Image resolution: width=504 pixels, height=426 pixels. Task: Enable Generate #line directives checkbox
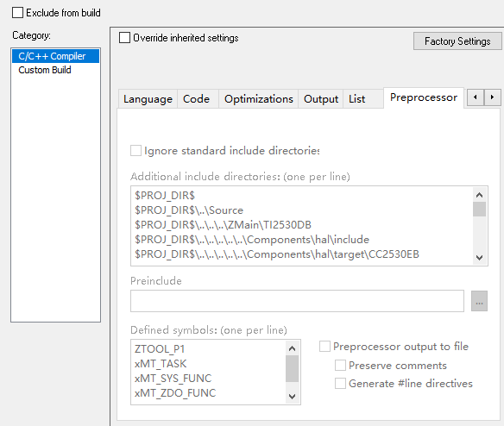click(340, 383)
